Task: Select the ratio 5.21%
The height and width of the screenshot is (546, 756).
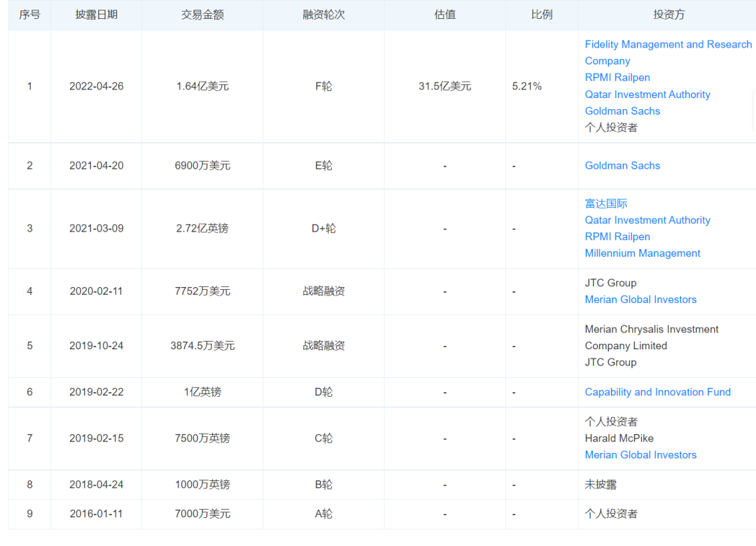Action: coord(526,86)
